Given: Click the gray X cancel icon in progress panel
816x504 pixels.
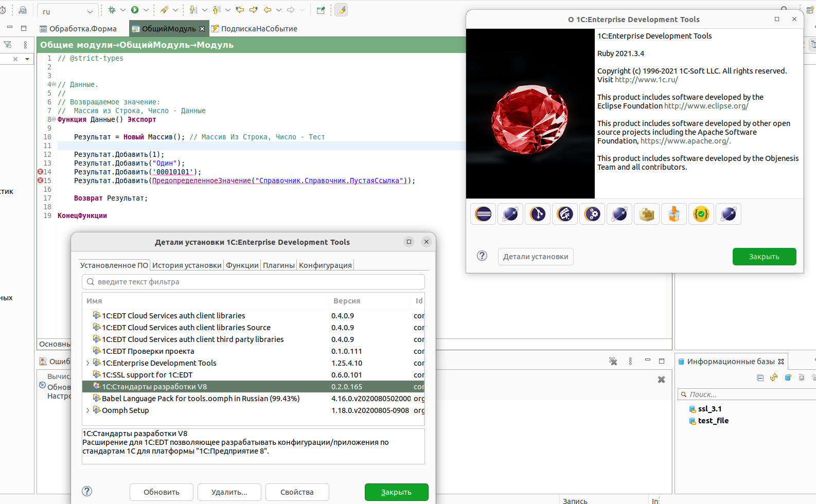Looking at the screenshot, I should click(x=661, y=380).
